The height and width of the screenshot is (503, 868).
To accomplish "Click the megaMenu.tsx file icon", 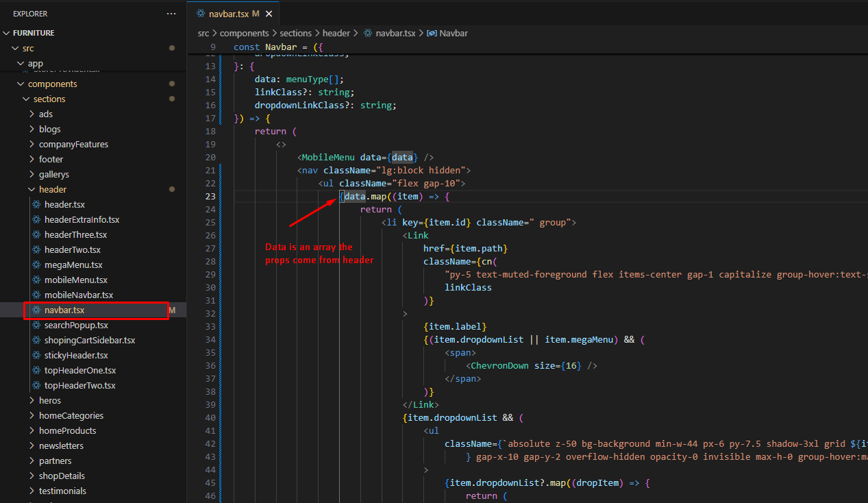I will tap(37, 265).
